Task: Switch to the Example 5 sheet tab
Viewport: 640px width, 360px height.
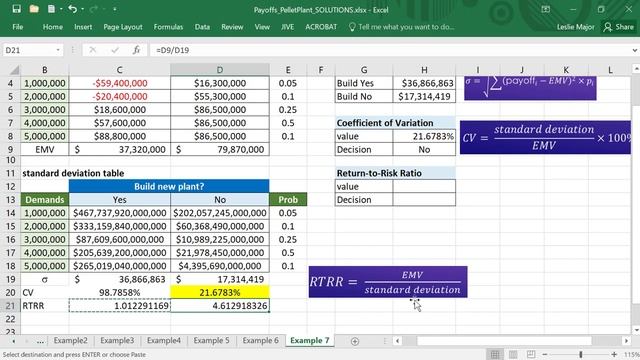Action: pyautogui.click(x=211, y=340)
